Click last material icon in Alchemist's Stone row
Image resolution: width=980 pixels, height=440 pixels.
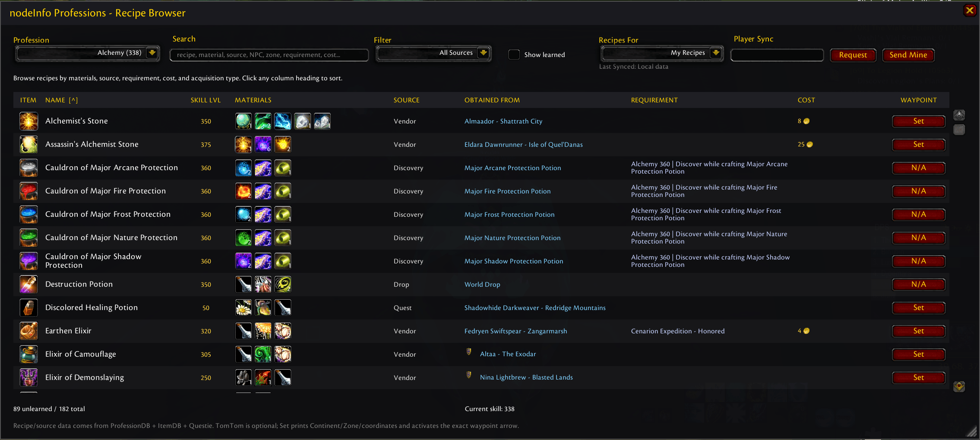[x=322, y=121]
